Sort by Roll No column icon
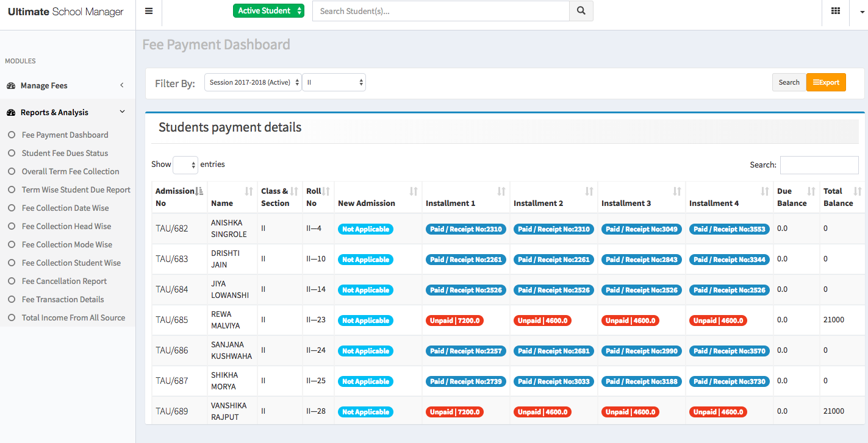Image resolution: width=868 pixels, height=443 pixels. click(326, 191)
